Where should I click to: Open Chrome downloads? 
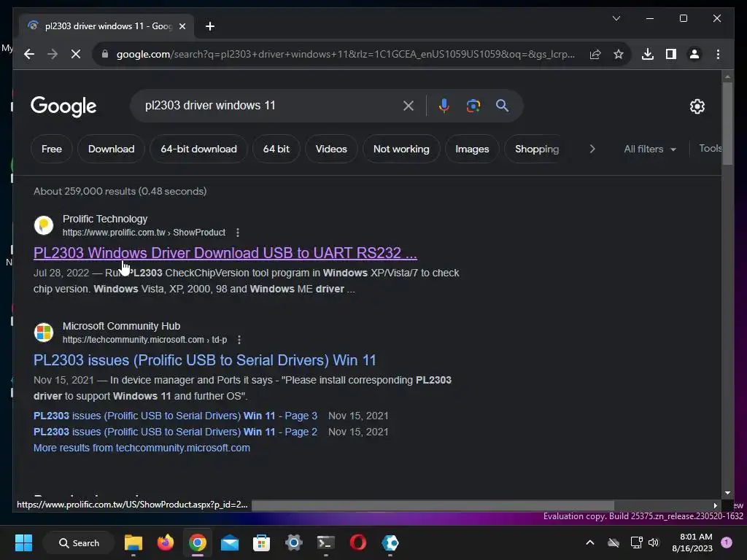(x=648, y=54)
